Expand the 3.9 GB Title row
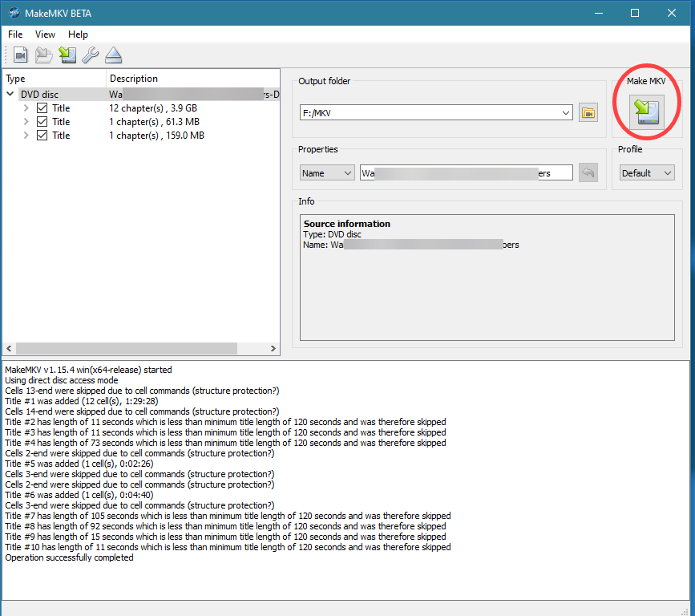Screen dimensions: 695x616 26,107
